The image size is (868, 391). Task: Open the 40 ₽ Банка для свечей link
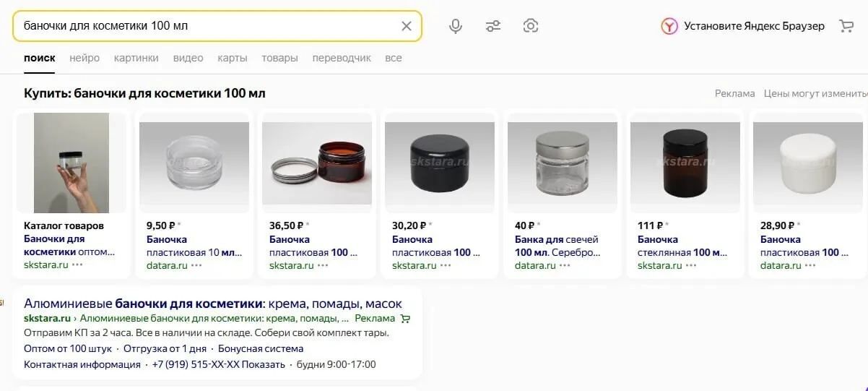pos(557,246)
